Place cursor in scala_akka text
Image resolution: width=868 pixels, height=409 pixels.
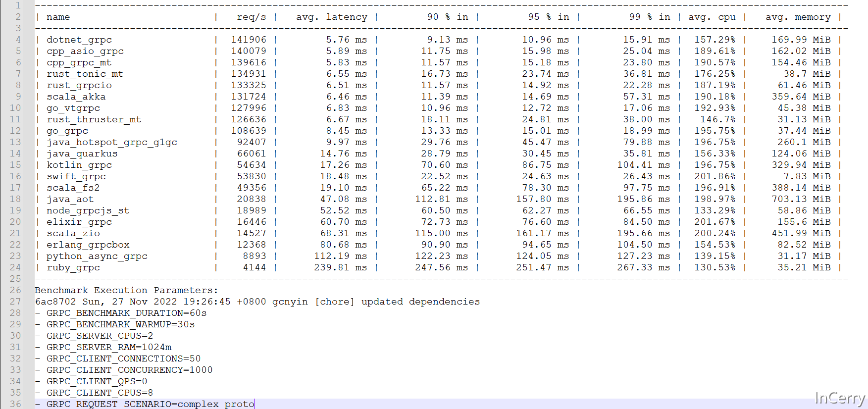point(76,97)
